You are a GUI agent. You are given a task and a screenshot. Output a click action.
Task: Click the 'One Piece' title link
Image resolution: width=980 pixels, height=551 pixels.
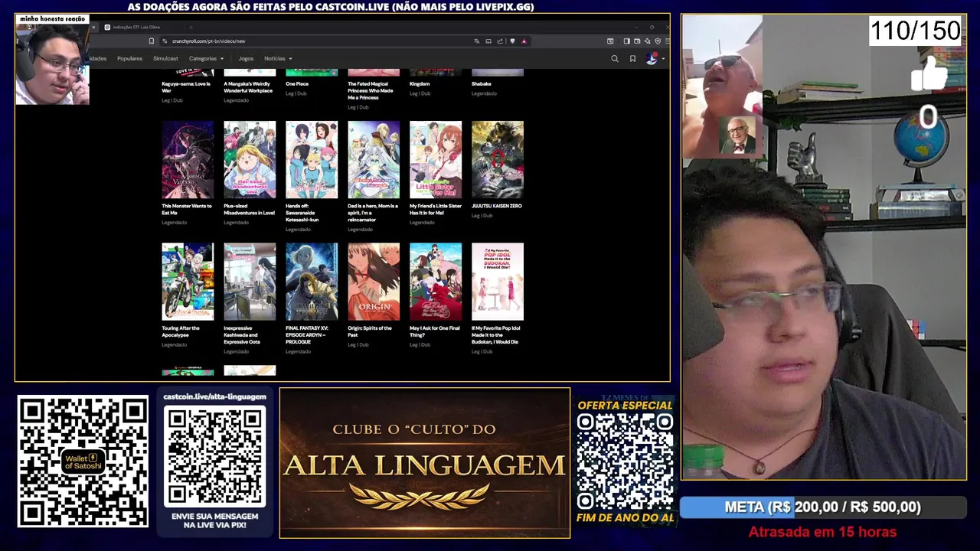[297, 83]
